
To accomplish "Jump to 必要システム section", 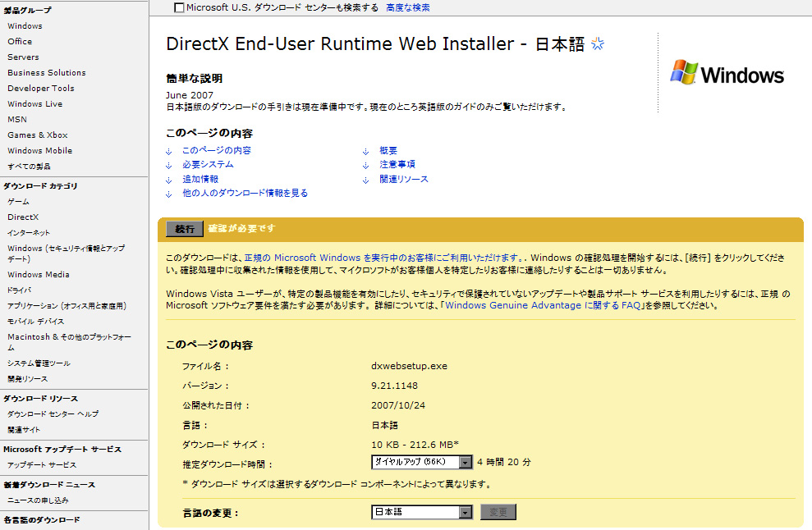I will point(209,165).
